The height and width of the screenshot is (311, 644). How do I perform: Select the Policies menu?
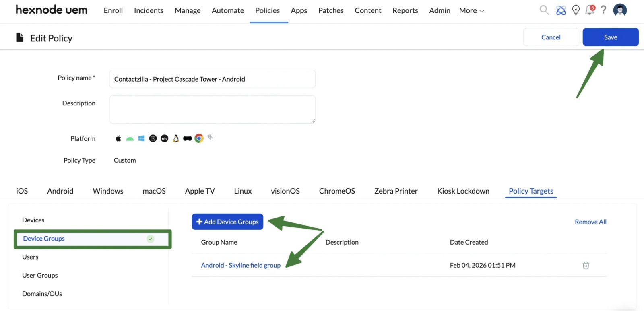[267, 11]
